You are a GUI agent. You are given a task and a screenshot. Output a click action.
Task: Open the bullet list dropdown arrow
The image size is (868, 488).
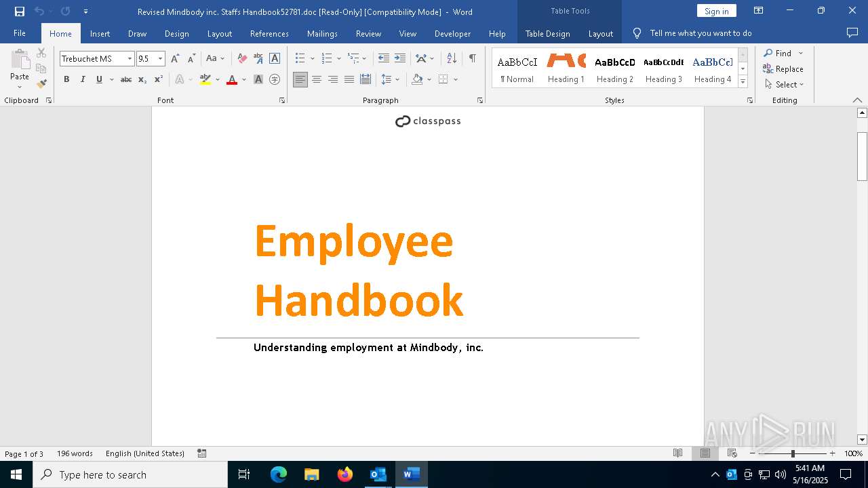[313, 58]
